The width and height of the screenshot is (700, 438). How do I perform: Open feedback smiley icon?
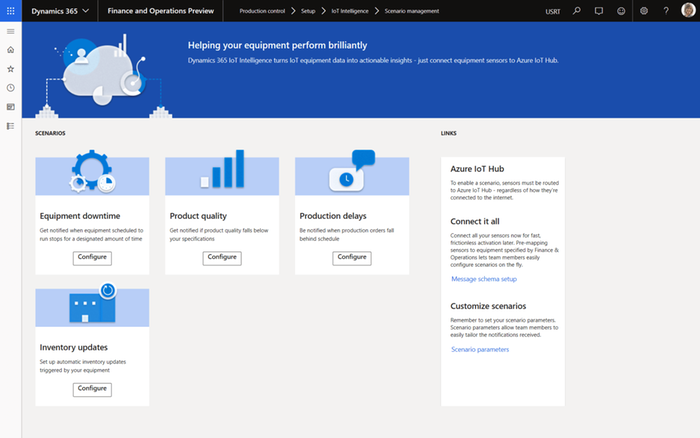(x=621, y=10)
